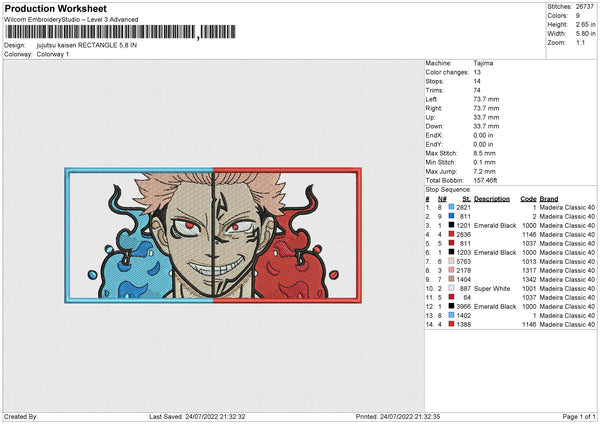Click 'Last Saved: 24/07/2022 21:32:32' text
600x424 pixels.
(197, 416)
